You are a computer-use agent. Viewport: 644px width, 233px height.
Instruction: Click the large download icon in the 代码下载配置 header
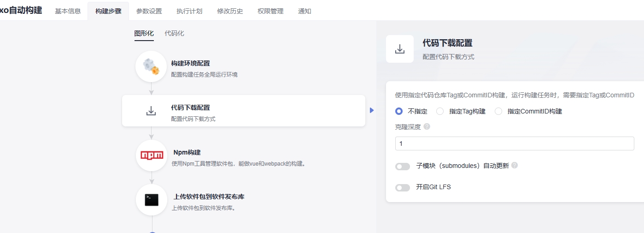tap(400, 49)
